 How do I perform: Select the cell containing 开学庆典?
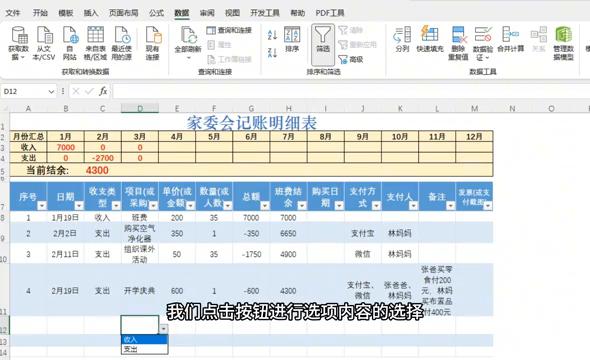click(x=140, y=290)
